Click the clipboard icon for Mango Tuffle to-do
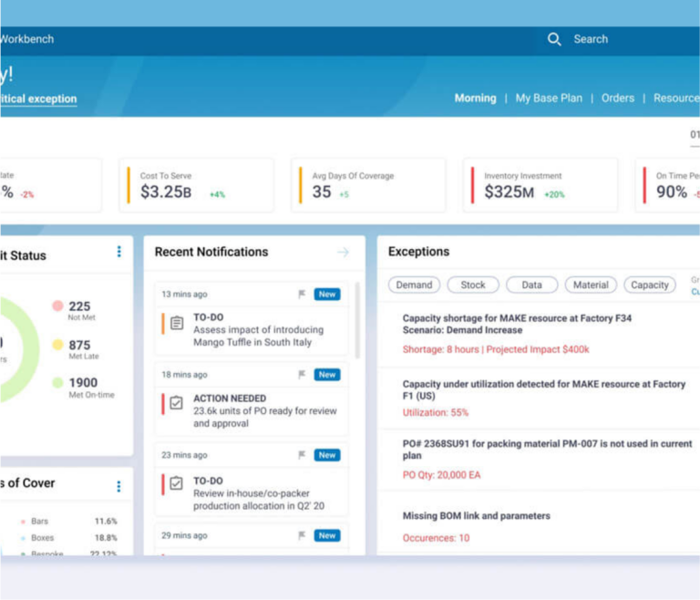This screenshot has height=600, width=700. pyautogui.click(x=177, y=323)
